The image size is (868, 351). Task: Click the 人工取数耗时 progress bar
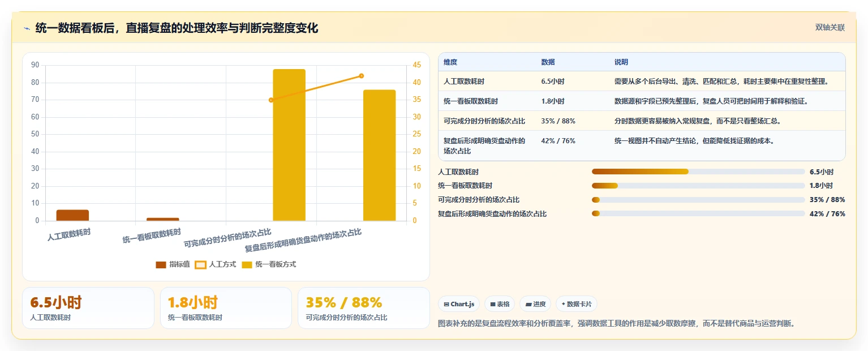(x=698, y=172)
